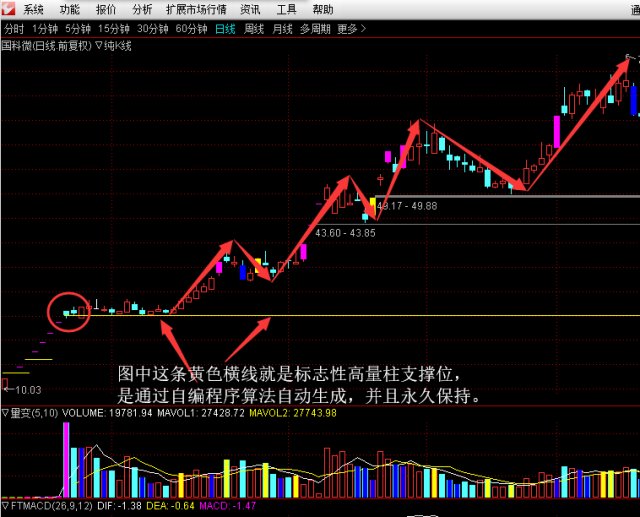The height and width of the screenshot is (517, 640).
Task: Click the yellow horizontal support line
Action: (x=400, y=316)
